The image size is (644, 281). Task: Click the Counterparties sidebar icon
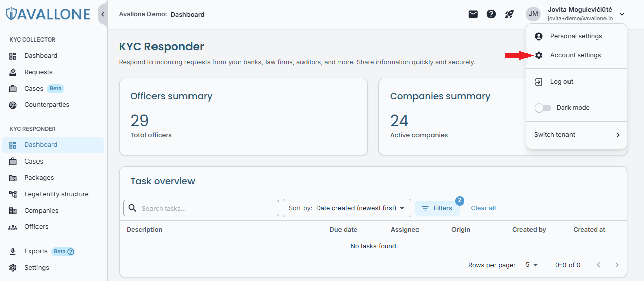13,105
